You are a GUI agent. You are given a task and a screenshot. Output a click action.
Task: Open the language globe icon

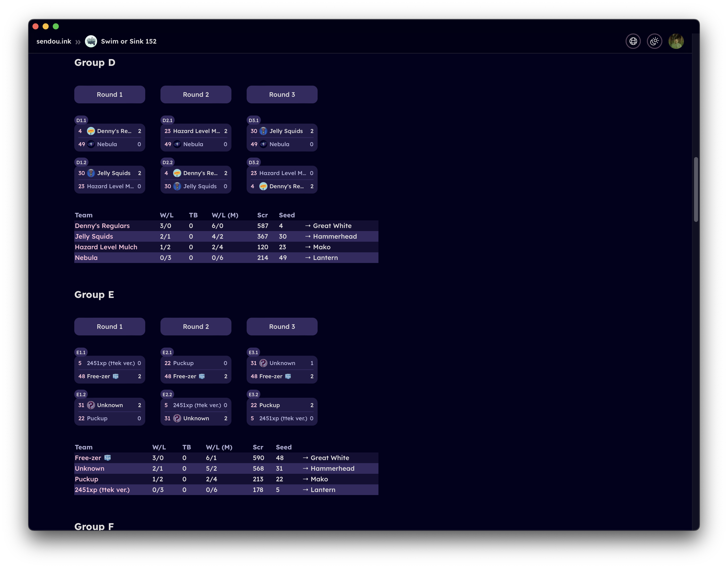pyautogui.click(x=633, y=41)
